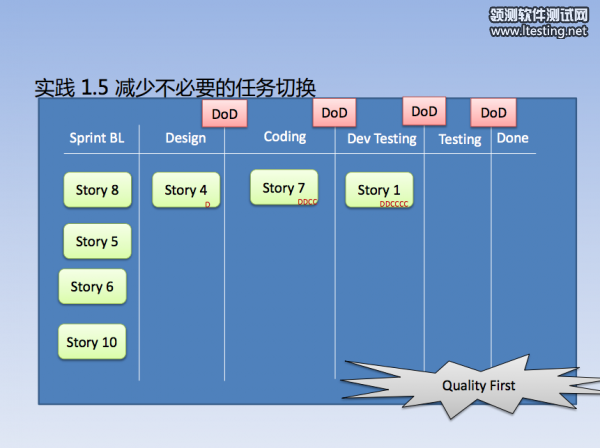This screenshot has width=600, height=448.
Task: Select the Story 10 card
Action: [x=92, y=342]
